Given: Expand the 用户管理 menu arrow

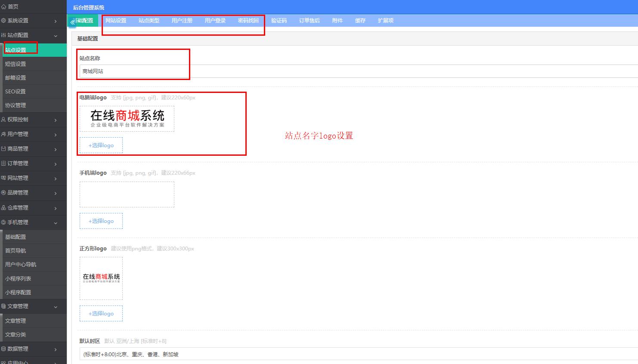Looking at the screenshot, I should (x=56, y=135).
